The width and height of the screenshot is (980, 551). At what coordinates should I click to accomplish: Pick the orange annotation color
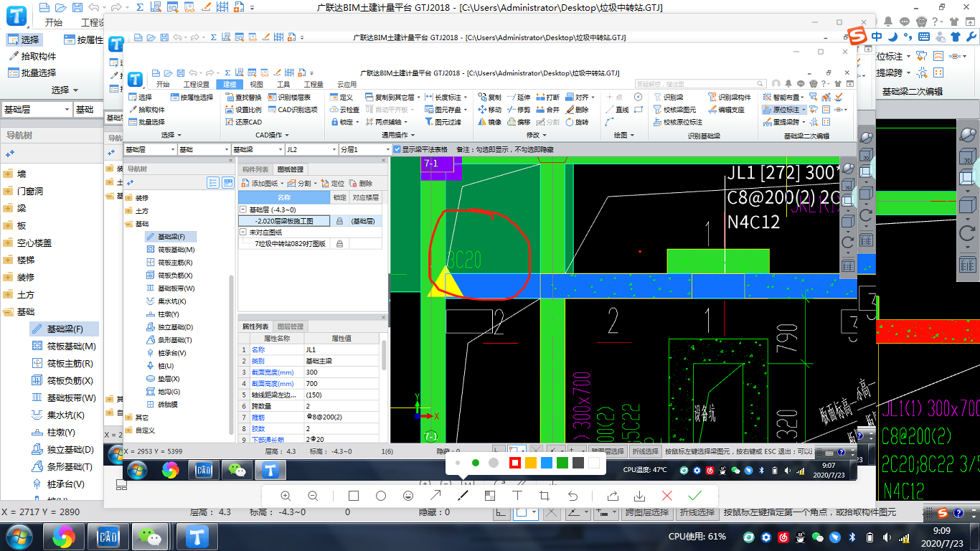(x=530, y=463)
